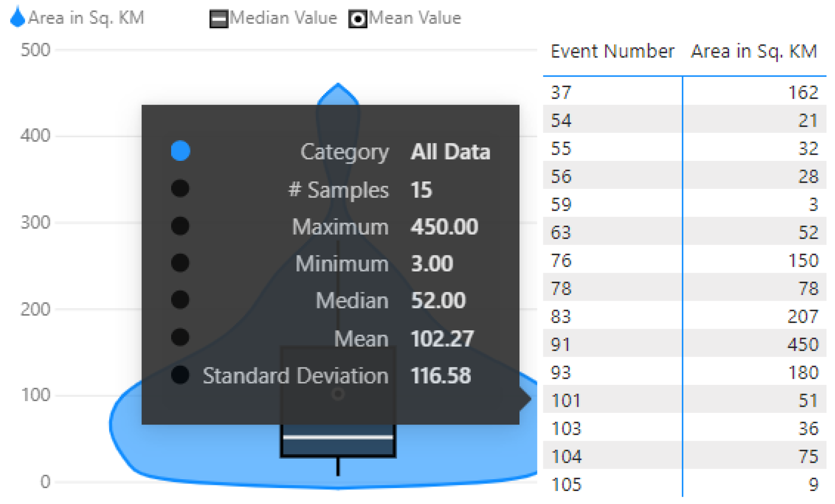Click the tooltip Standard Deviation value 116.58
The height and width of the screenshot is (504, 835).
click(x=440, y=375)
